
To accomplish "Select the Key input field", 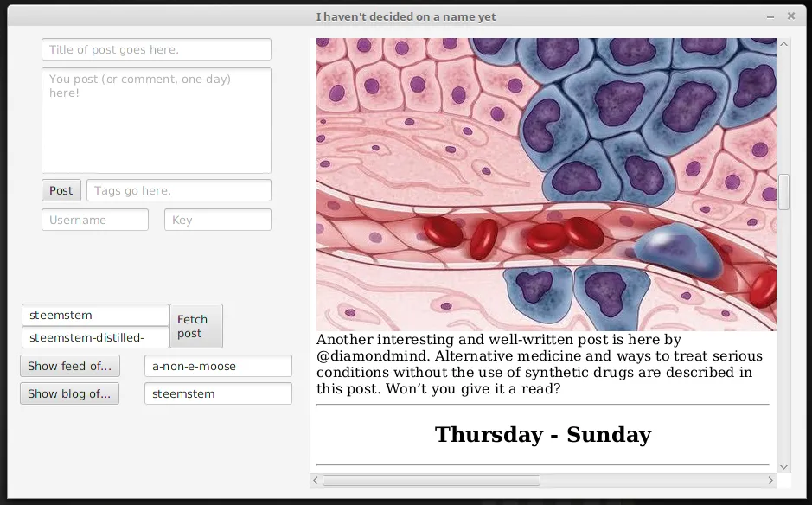I will pos(218,220).
